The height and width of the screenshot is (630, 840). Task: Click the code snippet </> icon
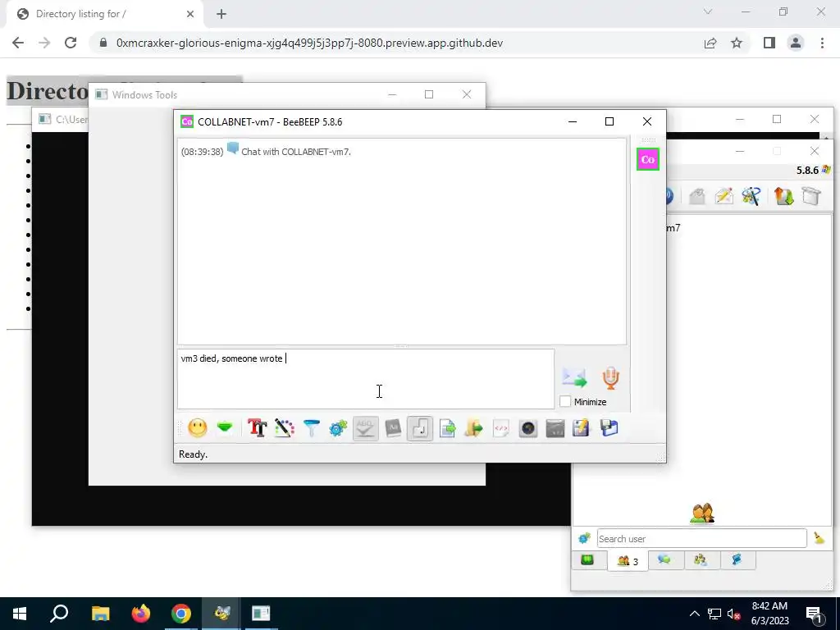[501, 428]
